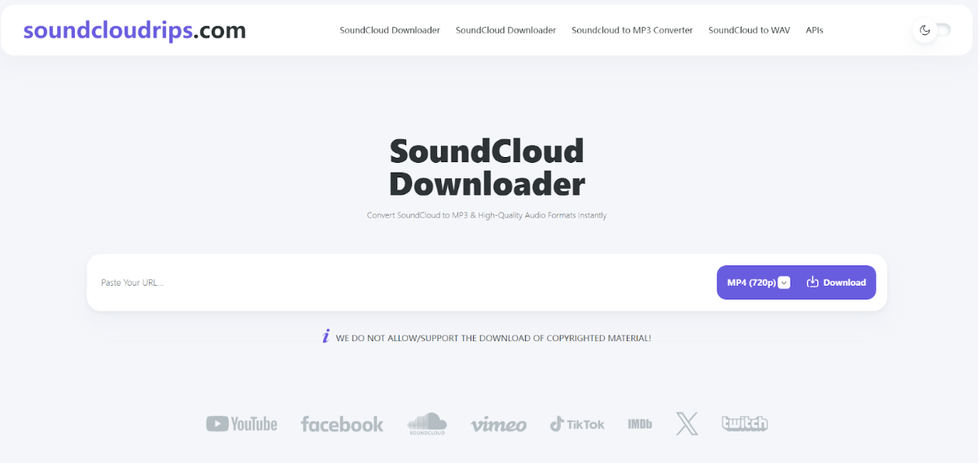Select the SoundCloud cloud logo icon
Viewport: 980px width, 464px height.
[x=427, y=423]
